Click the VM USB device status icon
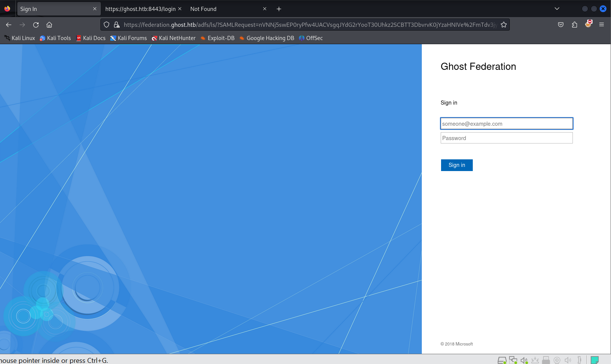The width and height of the screenshot is (611, 364). coord(546,360)
